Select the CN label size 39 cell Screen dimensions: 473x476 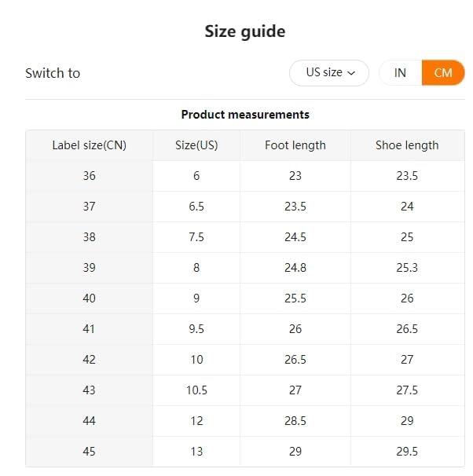pyautogui.click(x=89, y=268)
